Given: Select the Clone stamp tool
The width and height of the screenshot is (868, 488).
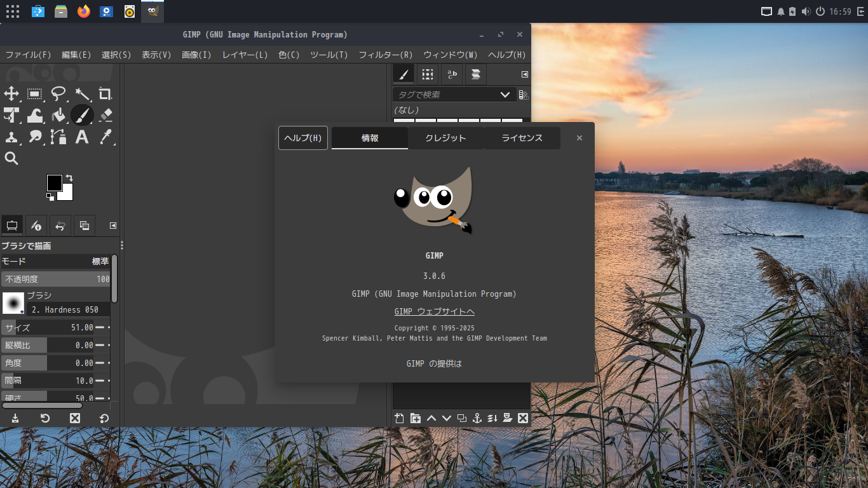Looking at the screenshot, I should click(11, 137).
